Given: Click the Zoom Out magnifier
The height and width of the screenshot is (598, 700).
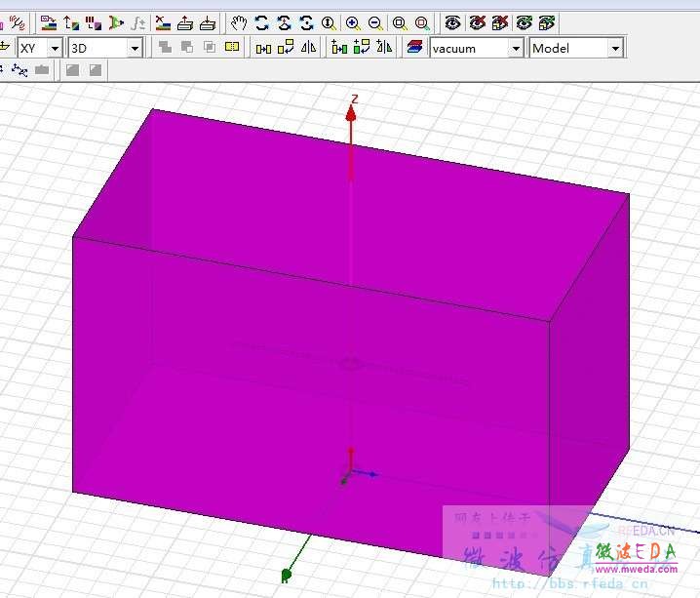Looking at the screenshot, I should pyautogui.click(x=376, y=22).
